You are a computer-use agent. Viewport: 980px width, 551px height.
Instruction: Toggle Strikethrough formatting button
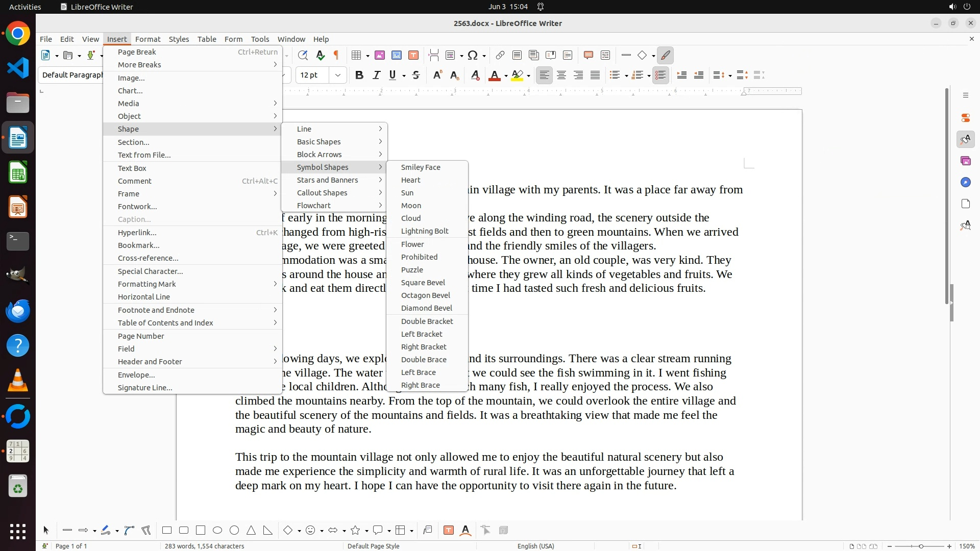416,76
